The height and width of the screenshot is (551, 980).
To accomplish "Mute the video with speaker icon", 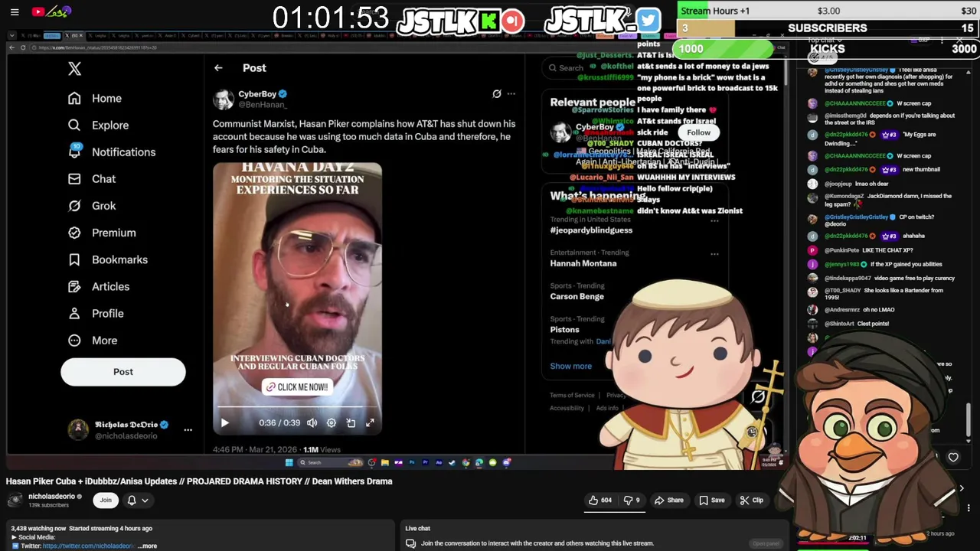I will 312,422.
